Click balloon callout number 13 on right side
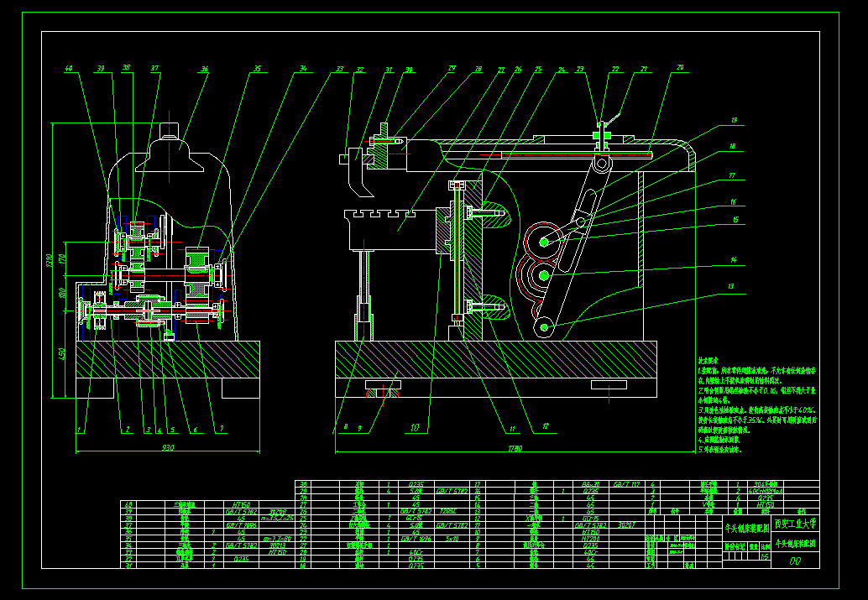The width and height of the screenshot is (868, 600). [731, 286]
